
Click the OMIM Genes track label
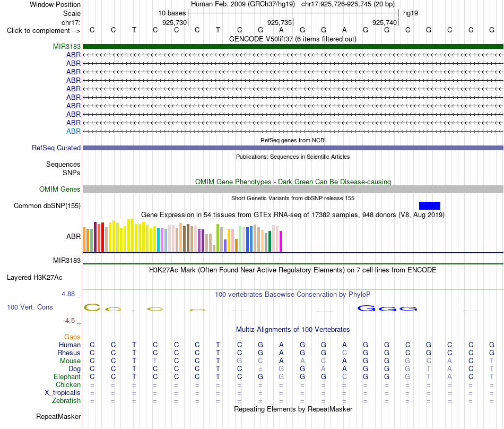click(60, 190)
